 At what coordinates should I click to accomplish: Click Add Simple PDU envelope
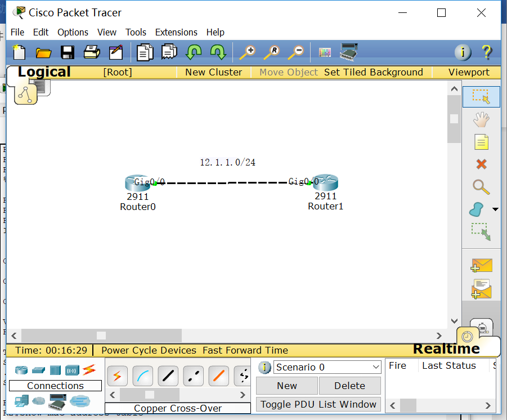click(x=481, y=265)
